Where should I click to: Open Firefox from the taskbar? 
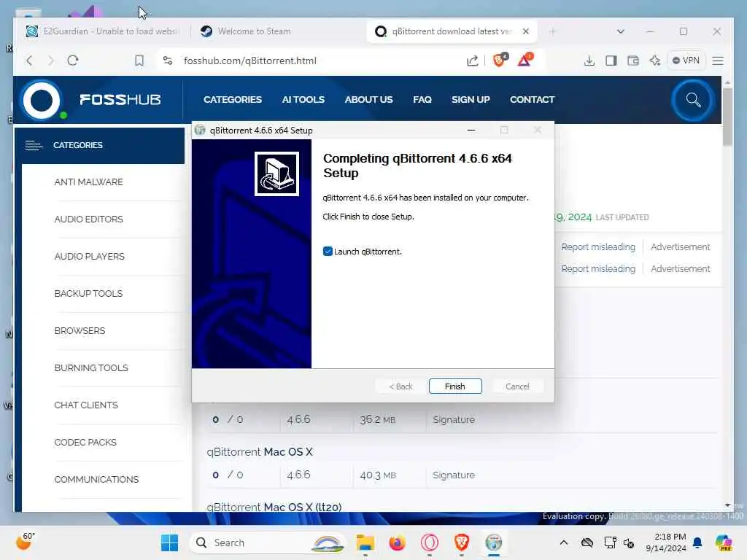point(397,542)
